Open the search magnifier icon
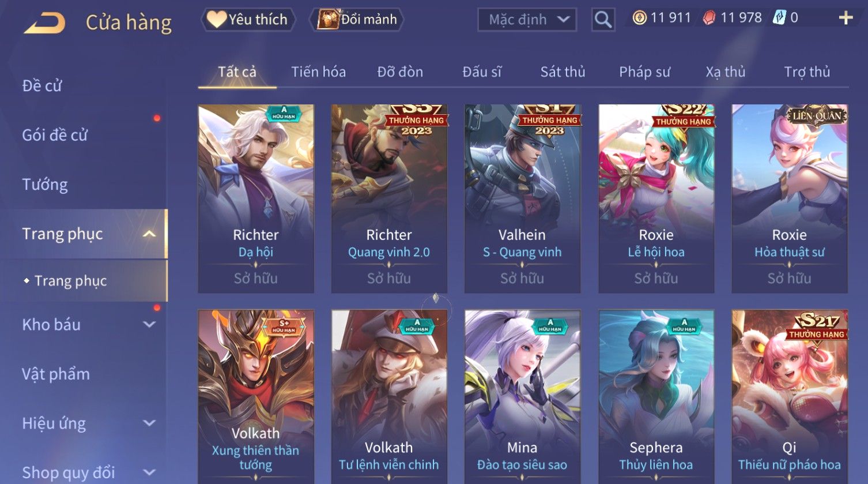The width and height of the screenshot is (868, 484). click(603, 20)
